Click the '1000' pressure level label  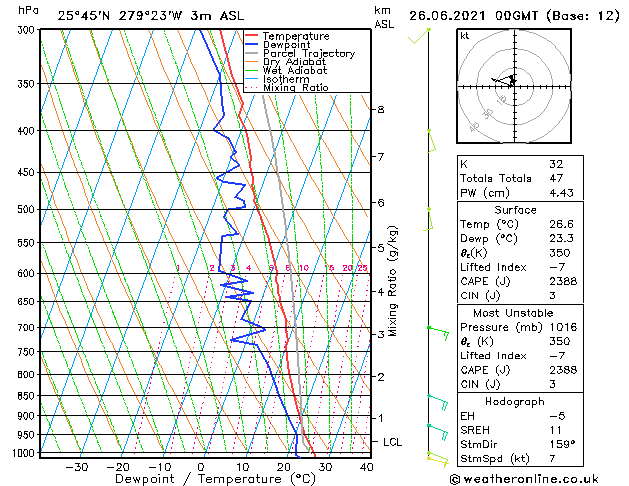[x=26, y=453]
